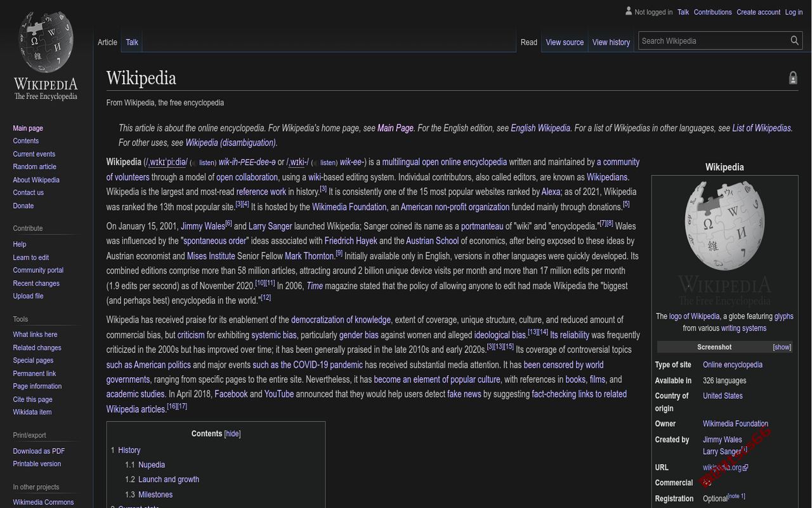Image resolution: width=812 pixels, height=508 pixels.
Task: Open What links here tool
Action: click(x=35, y=335)
